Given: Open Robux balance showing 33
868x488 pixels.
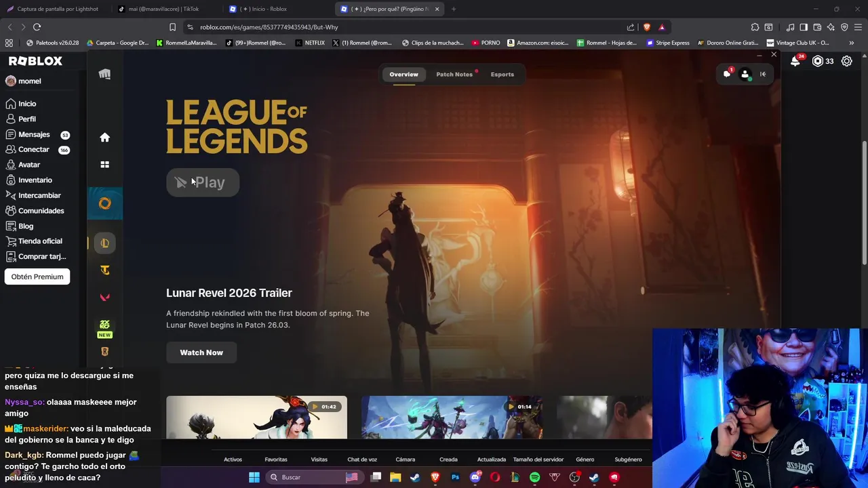Looking at the screenshot, I should pyautogui.click(x=823, y=61).
